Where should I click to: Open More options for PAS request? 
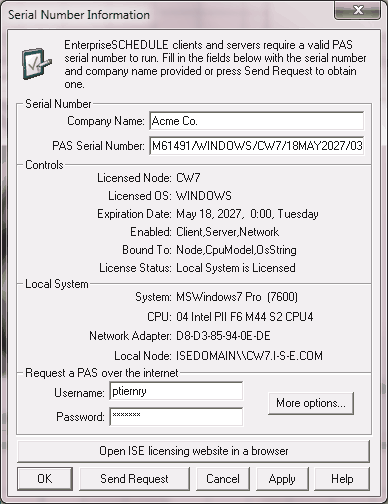pos(311,403)
